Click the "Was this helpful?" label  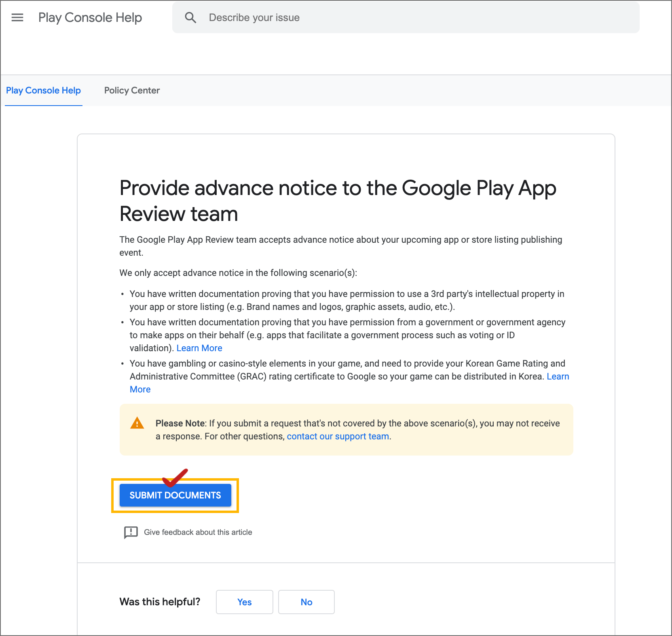point(160,602)
